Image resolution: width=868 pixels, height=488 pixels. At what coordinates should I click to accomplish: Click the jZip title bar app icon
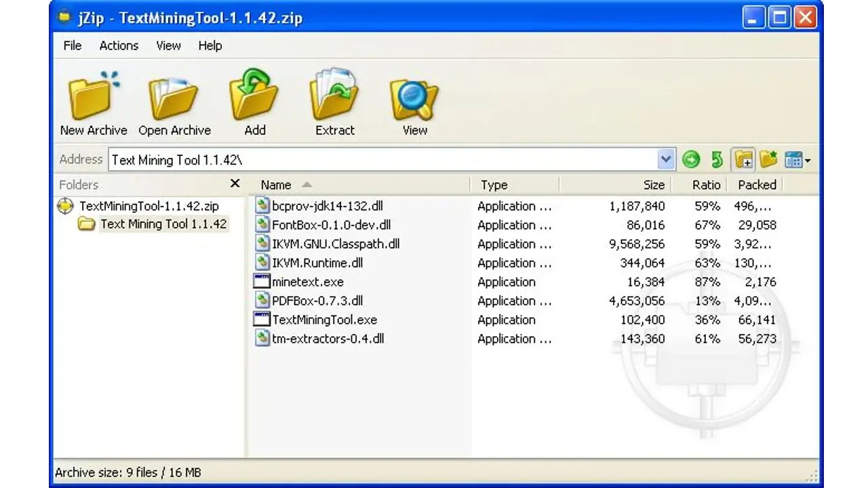click(x=65, y=17)
